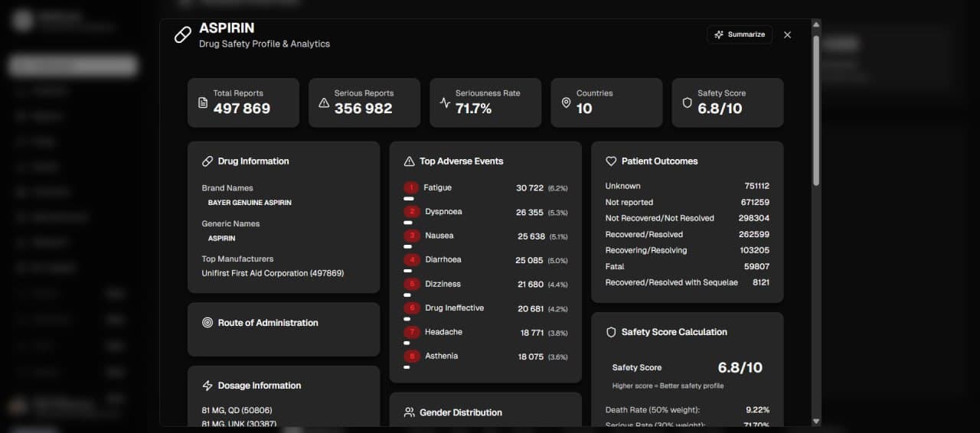Click the Fatal outcome value 59807
The width and height of the screenshot is (980, 433).
757,267
